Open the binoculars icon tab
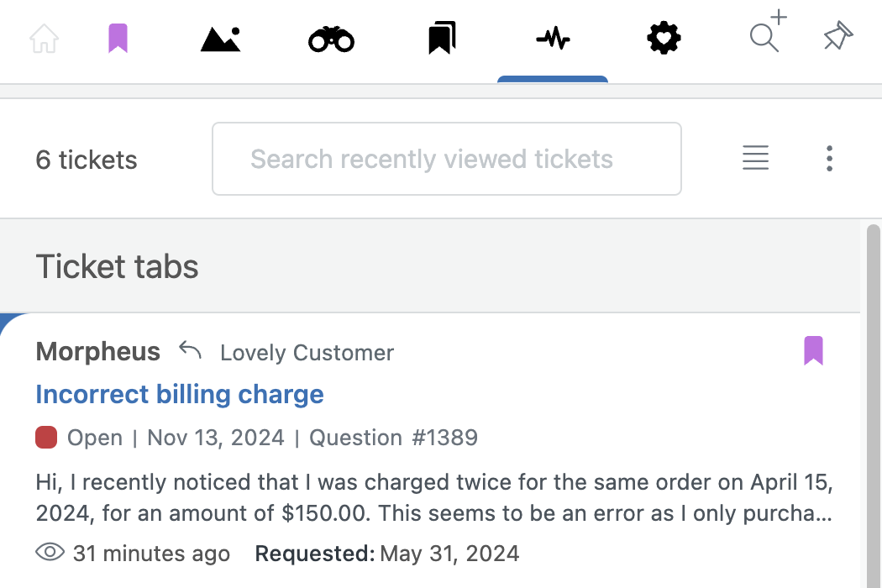The width and height of the screenshot is (882, 588). 331,39
